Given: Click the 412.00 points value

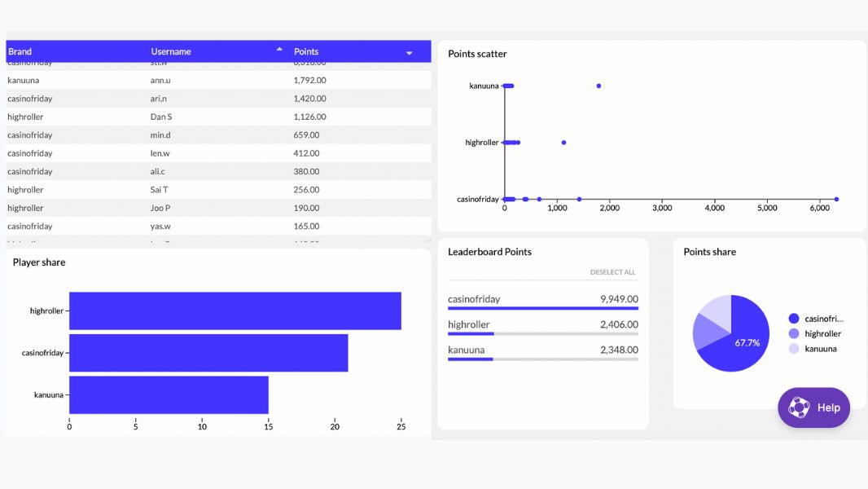Looking at the screenshot, I should [307, 153].
